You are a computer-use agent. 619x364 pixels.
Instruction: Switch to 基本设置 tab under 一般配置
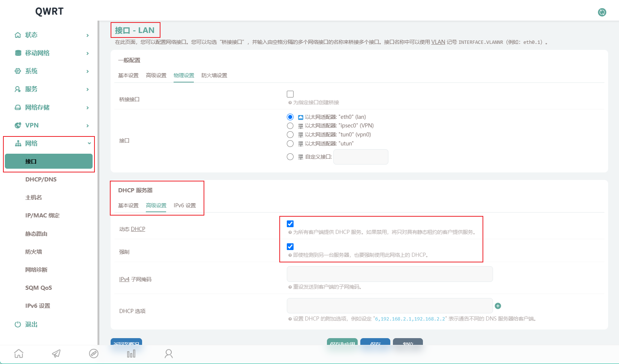click(128, 75)
